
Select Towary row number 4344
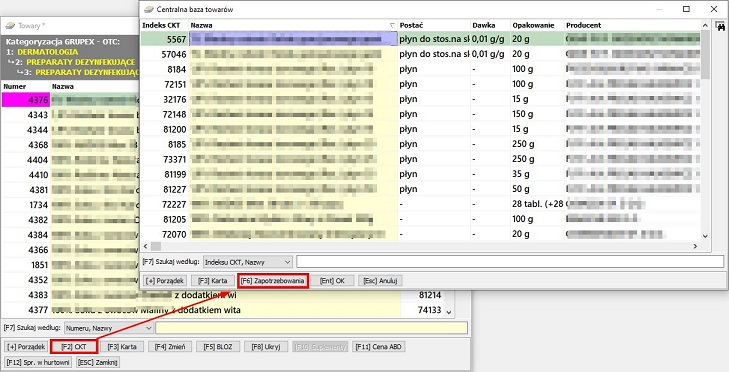(71, 130)
